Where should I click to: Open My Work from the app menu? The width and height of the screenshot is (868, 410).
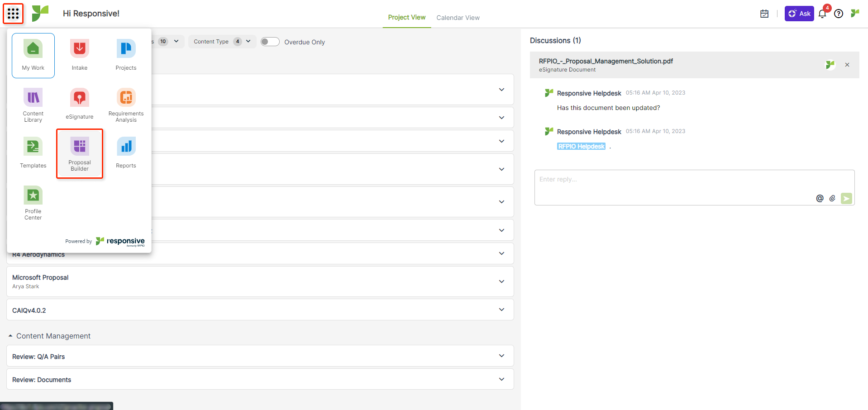coord(33,56)
